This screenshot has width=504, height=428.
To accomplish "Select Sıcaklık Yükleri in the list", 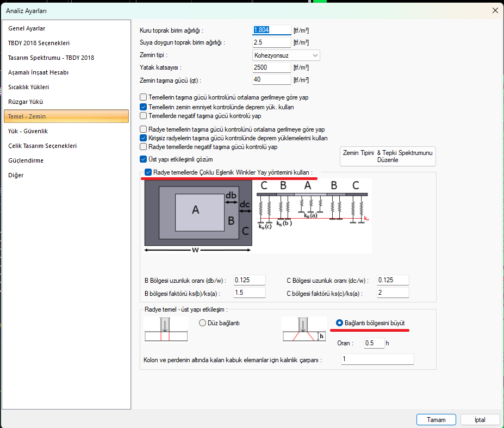I will click(66, 87).
